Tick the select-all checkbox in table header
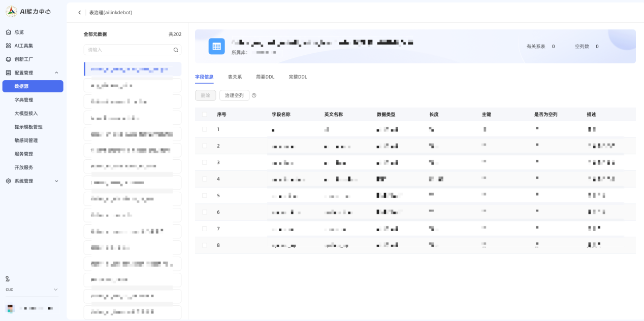Image resolution: width=644 pixels, height=321 pixels. [x=205, y=115]
